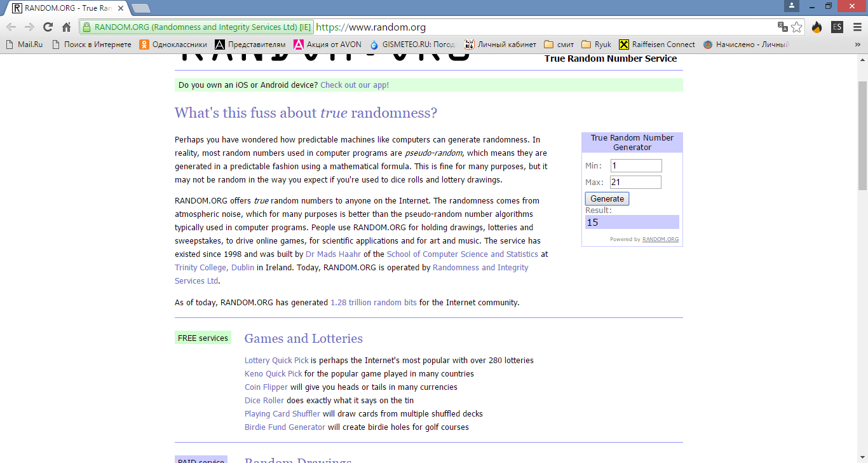Click the browser forward arrow
The height and width of the screenshot is (463, 868).
point(29,27)
